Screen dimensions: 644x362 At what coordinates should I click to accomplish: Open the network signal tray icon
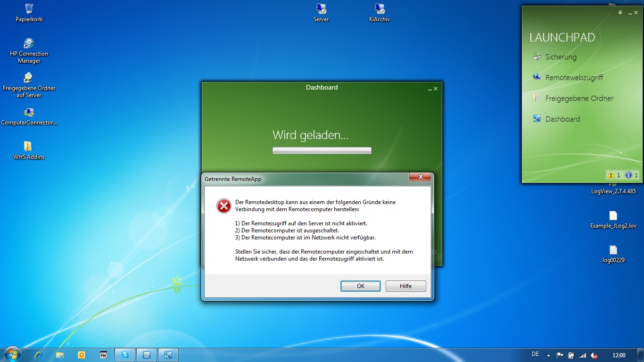tap(583, 355)
